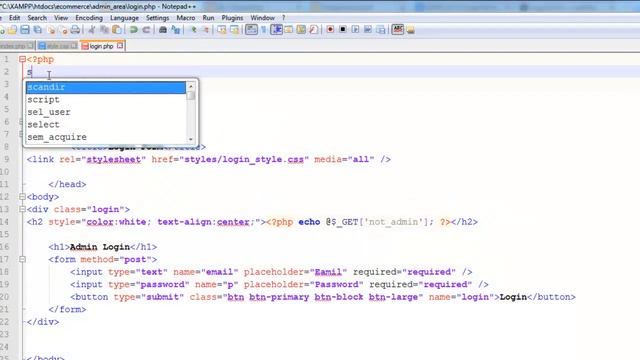Open the Macro menu
Image resolution: width=640 pixels, height=360 pixels.
pyautogui.click(x=186, y=18)
